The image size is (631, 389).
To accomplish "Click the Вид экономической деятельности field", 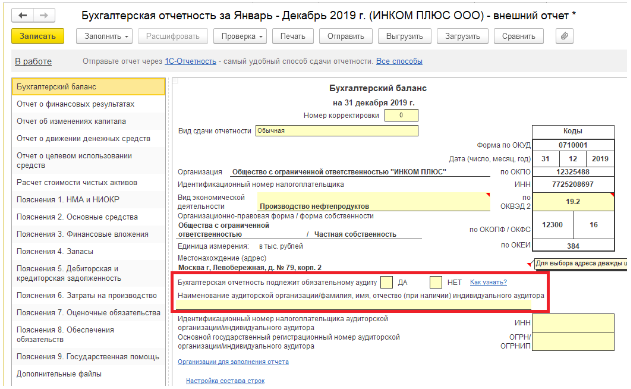I will point(373,202).
